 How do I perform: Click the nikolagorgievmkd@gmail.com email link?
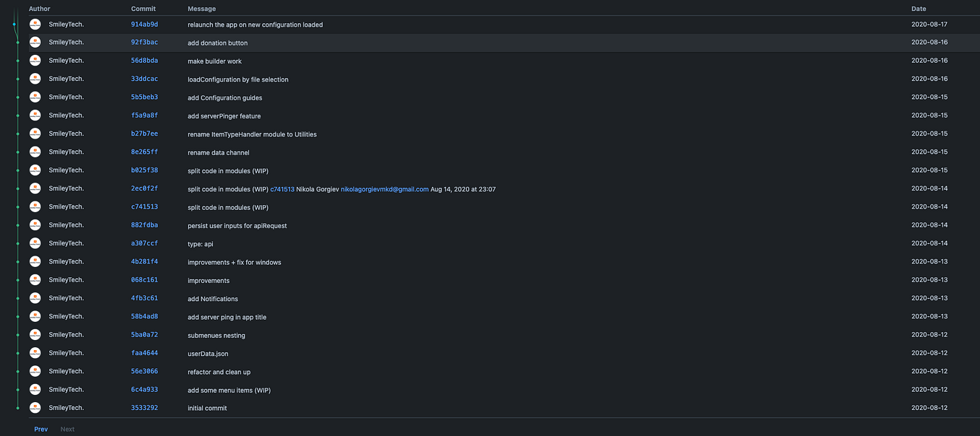click(385, 188)
